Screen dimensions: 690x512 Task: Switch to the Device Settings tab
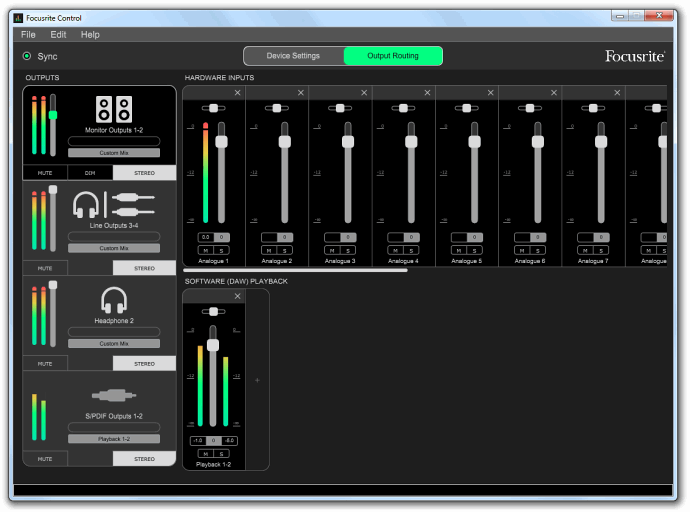(x=293, y=56)
